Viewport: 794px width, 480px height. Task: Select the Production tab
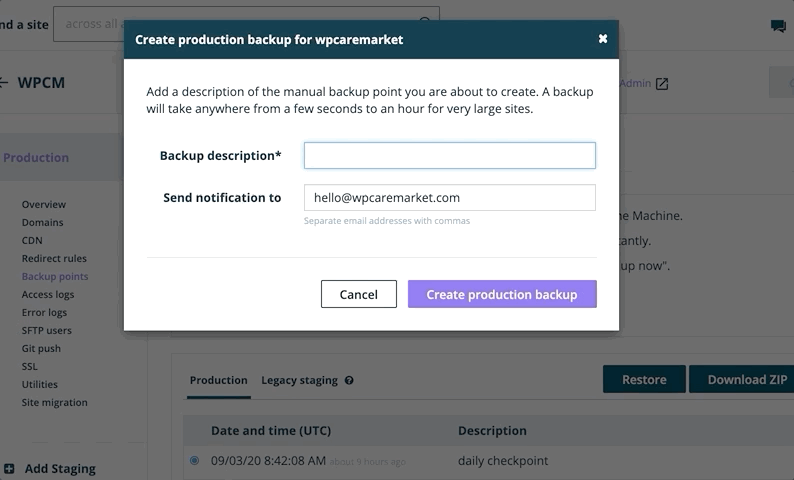click(x=218, y=380)
